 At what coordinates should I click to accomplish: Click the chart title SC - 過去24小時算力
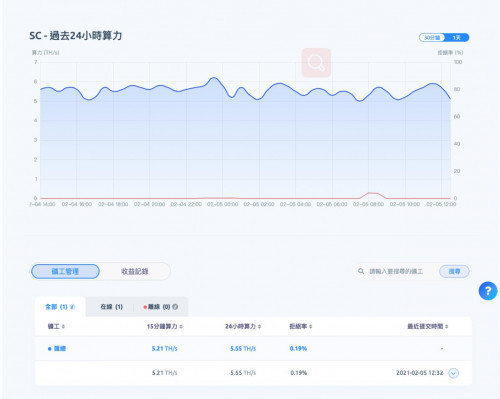click(76, 36)
